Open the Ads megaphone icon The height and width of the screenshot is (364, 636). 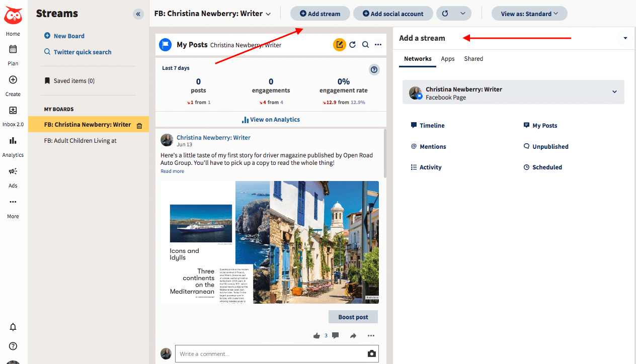[x=13, y=171]
